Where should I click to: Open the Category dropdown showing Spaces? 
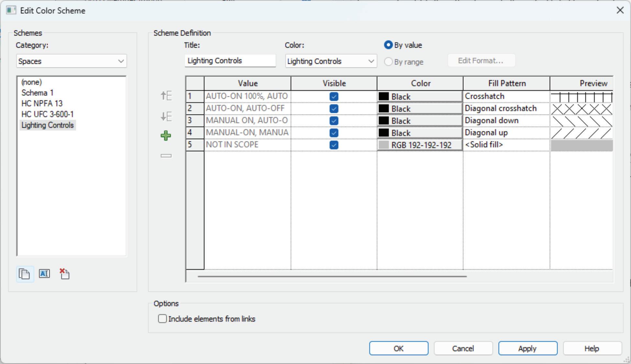point(71,61)
